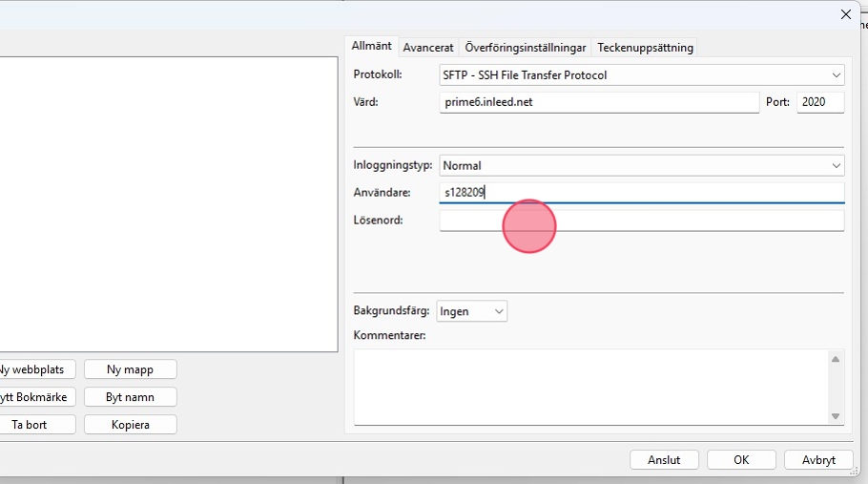Select the Teckenuppsättning tab
Viewport: 868px width, 484px height.
point(646,48)
